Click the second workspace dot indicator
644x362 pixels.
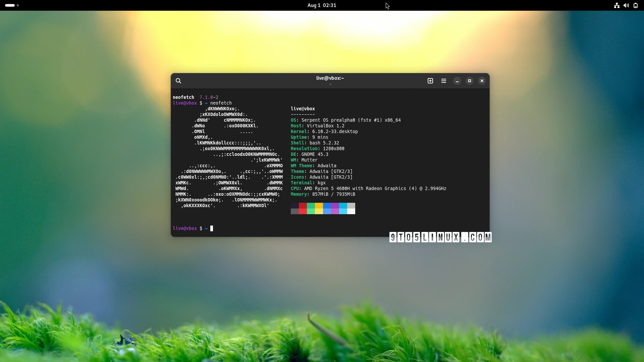tap(18, 5)
